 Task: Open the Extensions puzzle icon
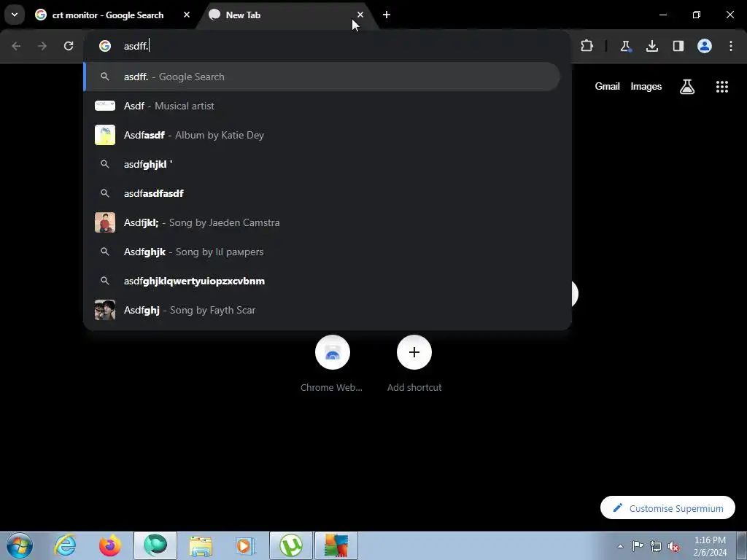pos(587,46)
